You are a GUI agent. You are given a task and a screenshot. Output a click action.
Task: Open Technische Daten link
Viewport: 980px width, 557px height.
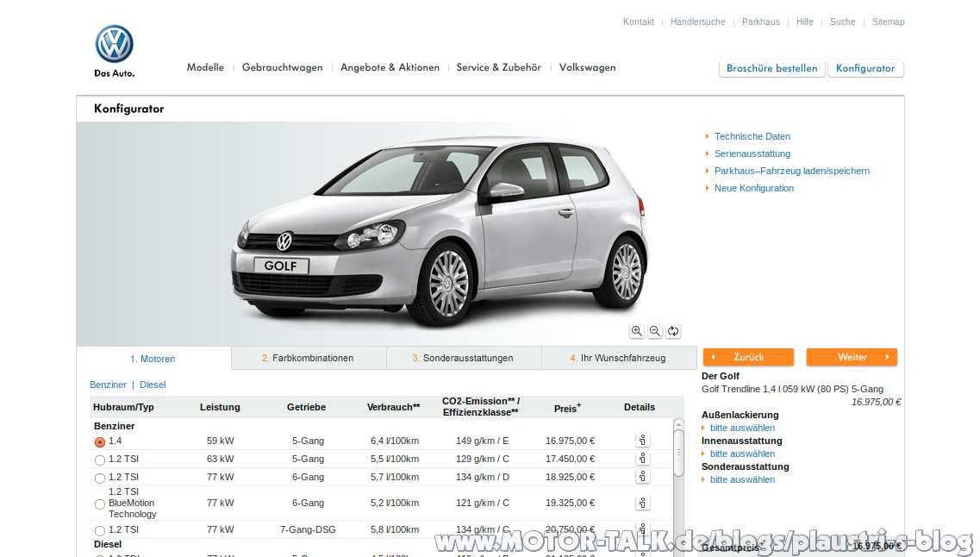[752, 136]
